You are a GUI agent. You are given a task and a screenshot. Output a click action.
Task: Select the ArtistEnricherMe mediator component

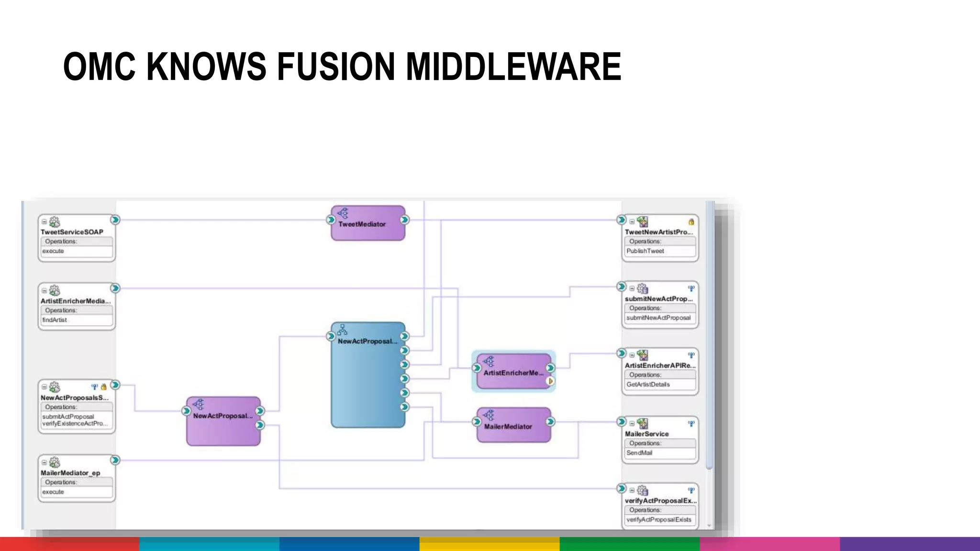513,372
